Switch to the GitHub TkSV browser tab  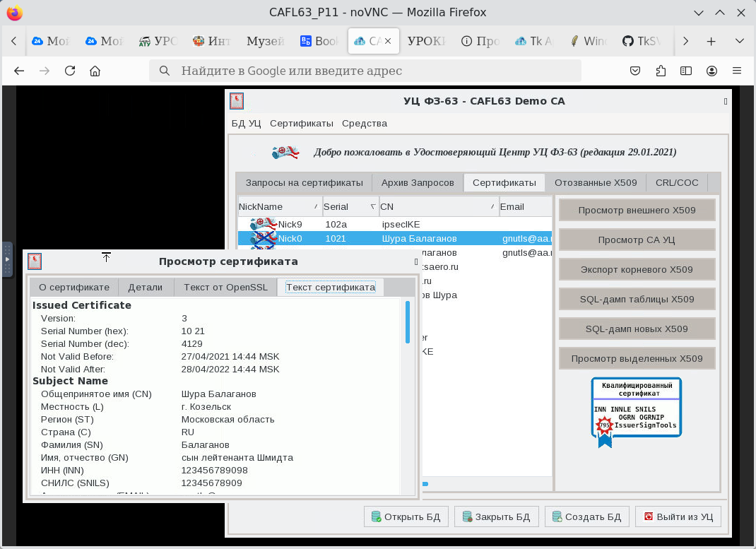coord(642,42)
